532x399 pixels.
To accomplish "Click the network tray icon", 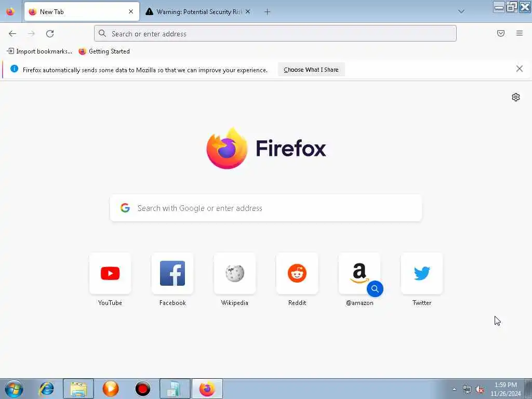I will point(467,390).
